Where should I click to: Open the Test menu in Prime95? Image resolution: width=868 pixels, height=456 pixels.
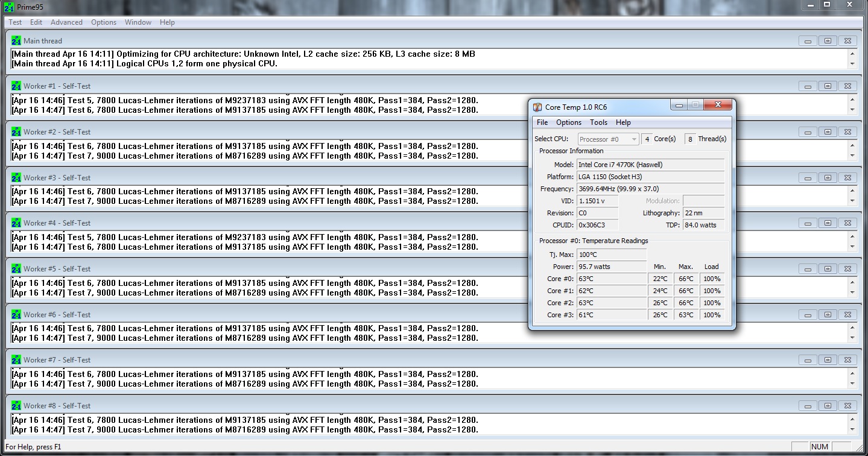(15, 22)
